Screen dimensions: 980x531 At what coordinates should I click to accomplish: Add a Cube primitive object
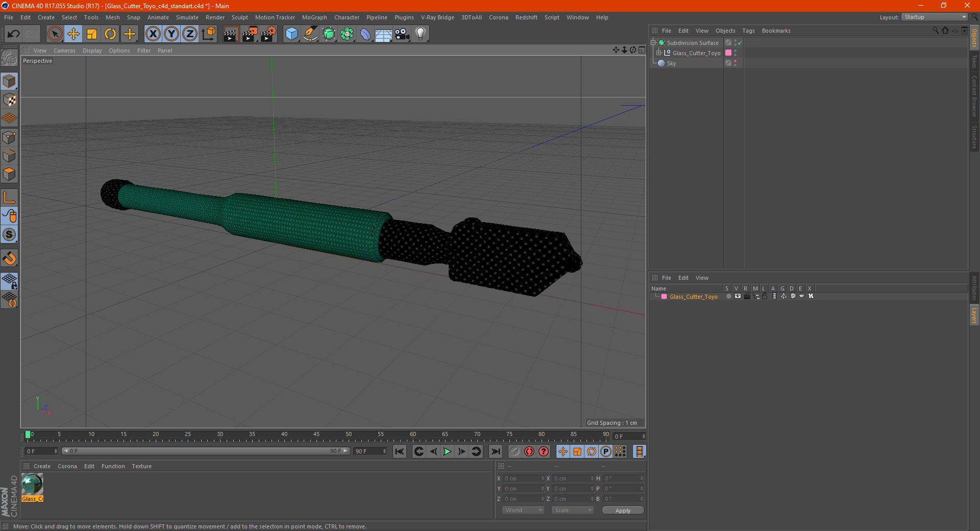pyautogui.click(x=291, y=34)
